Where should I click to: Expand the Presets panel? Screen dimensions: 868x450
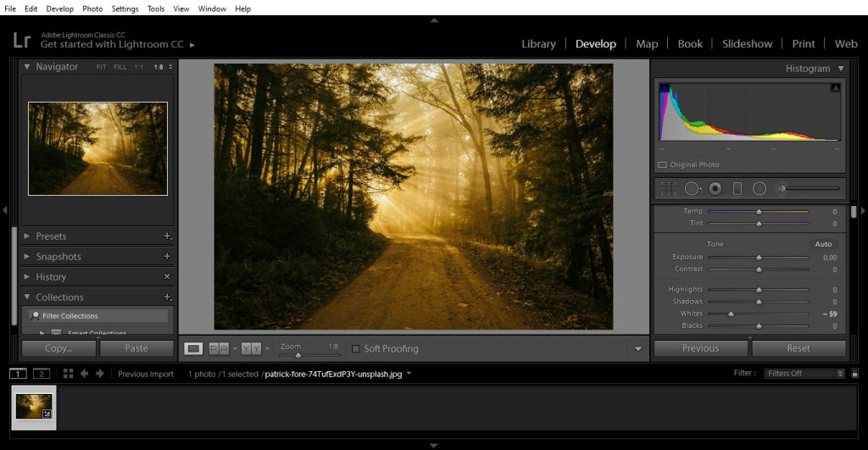pos(51,236)
